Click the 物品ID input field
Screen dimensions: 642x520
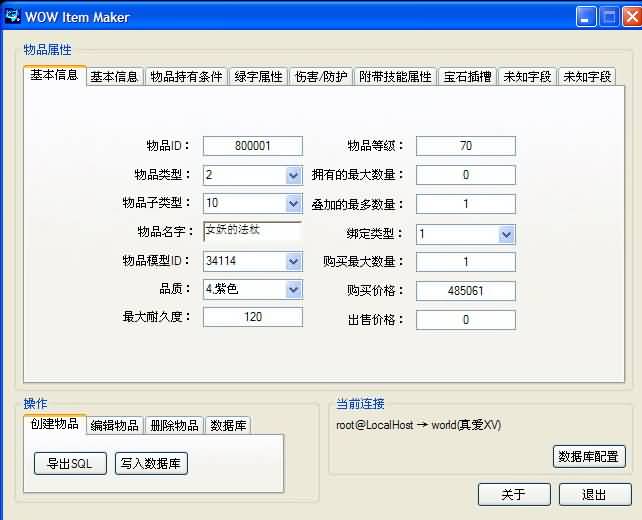(x=253, y=146)
